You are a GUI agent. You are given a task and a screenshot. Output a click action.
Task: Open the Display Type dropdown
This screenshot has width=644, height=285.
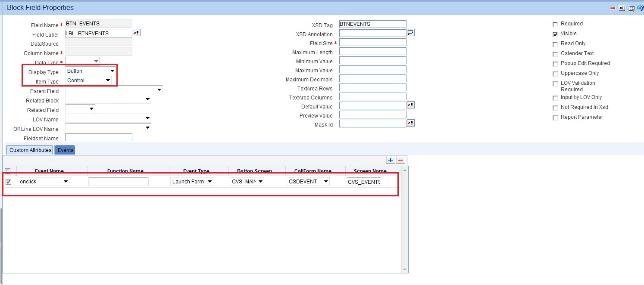point(91,71)
